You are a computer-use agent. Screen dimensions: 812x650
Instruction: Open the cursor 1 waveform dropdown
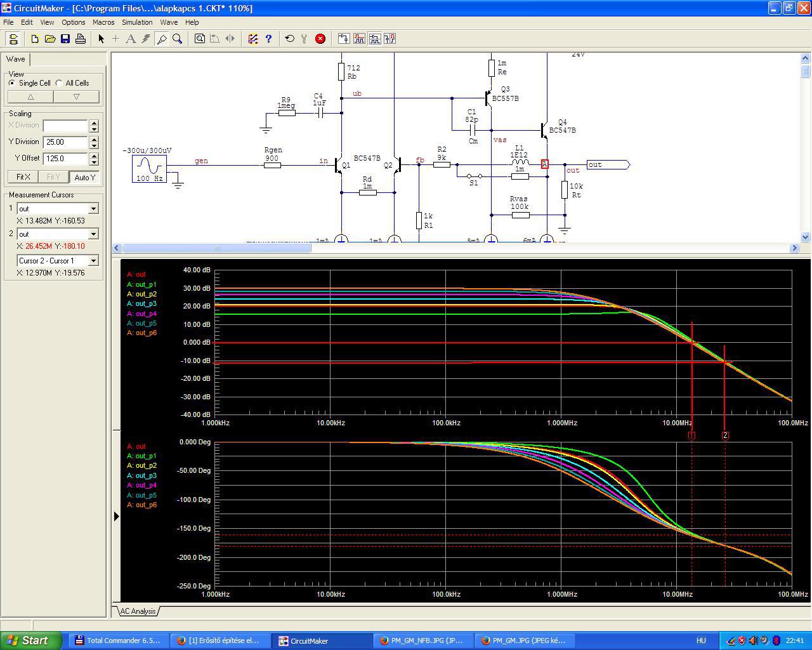click(x=93, y=209)
